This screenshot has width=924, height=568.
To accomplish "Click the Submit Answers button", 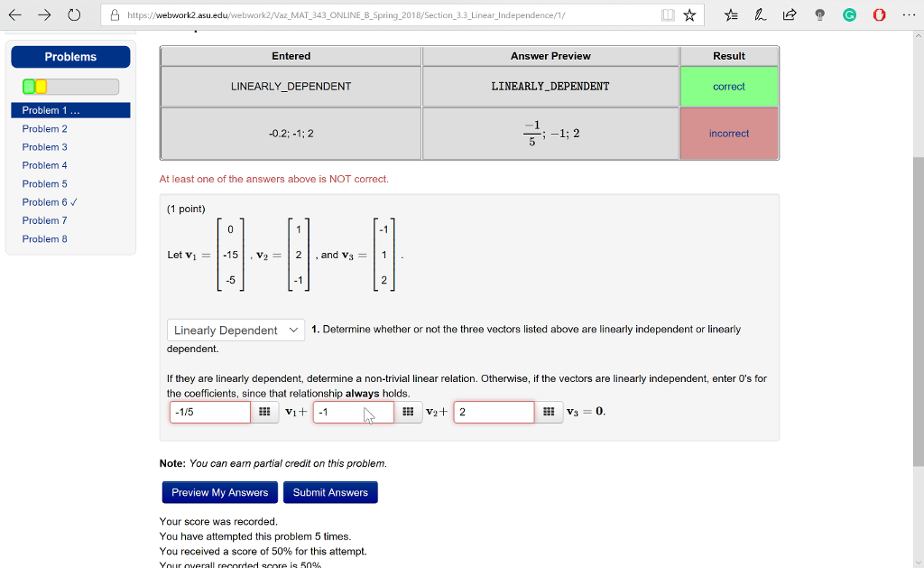I will (x=330, y=492).
